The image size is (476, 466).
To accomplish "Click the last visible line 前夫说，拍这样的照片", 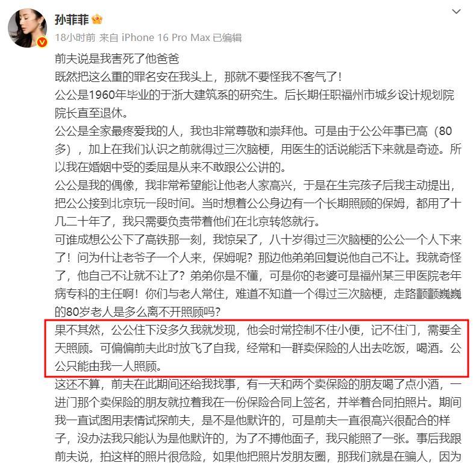I will pyautogui.click(x=258, y=456).
